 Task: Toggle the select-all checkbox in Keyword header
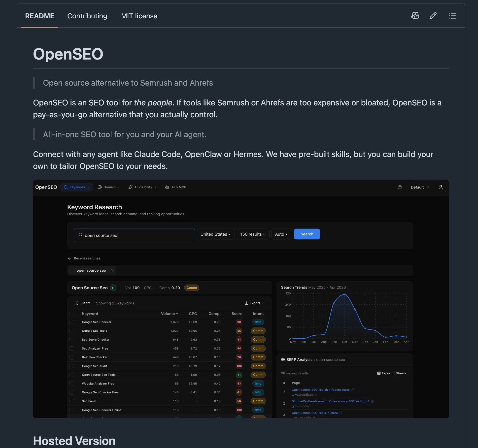(72, 314)
